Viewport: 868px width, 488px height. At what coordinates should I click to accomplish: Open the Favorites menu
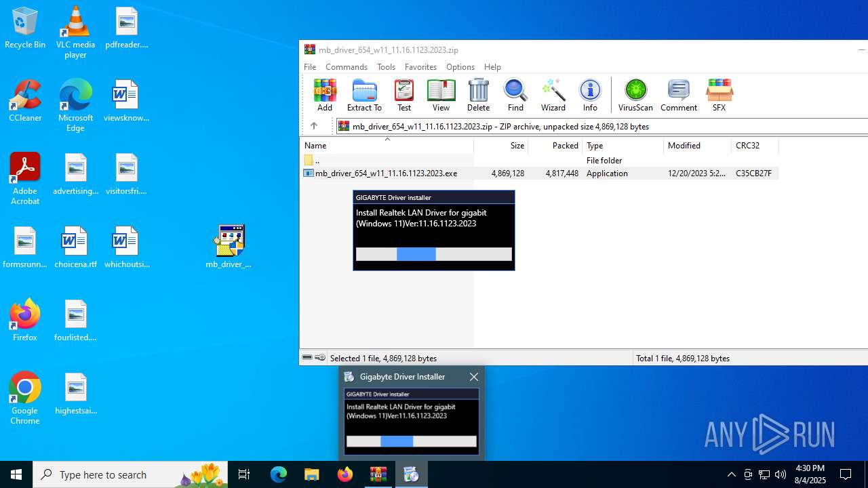point(420,67)
